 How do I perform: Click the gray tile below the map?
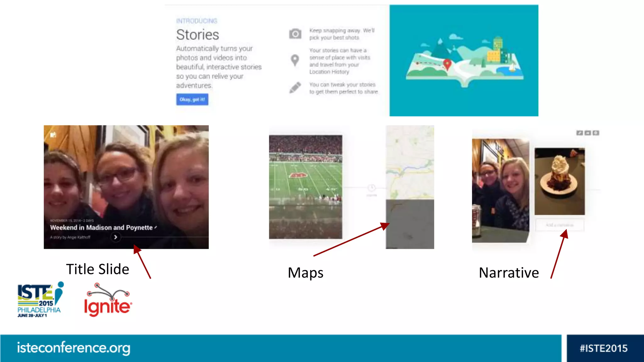[410, 224]
